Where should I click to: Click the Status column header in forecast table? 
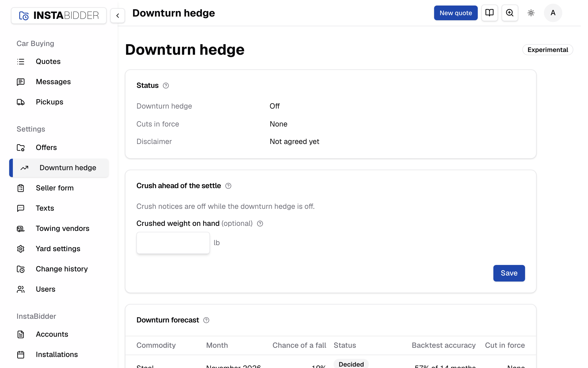click(345, 345)
